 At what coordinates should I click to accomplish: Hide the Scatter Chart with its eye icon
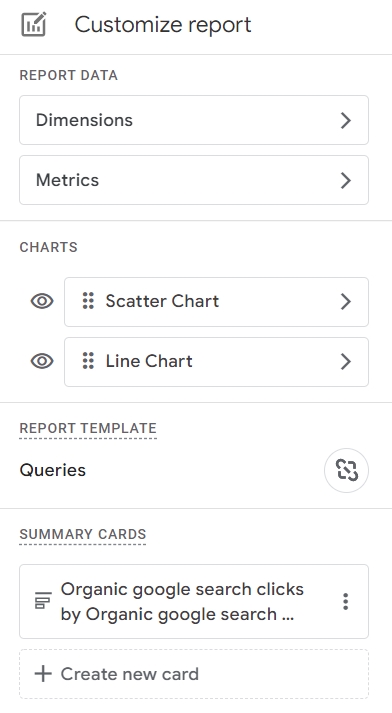pos(42,301)
